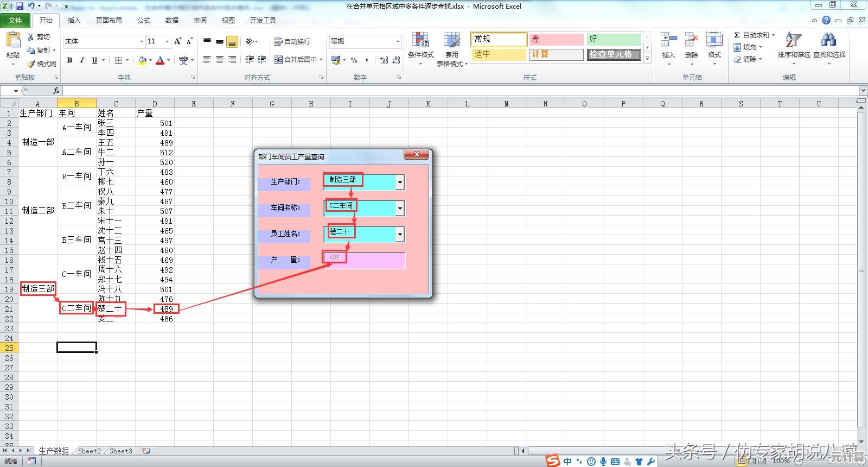Click the Sort and Filter (排序和筛选) icon
Viewport: 868px width, 467px height.
click(x=793, y=41)
